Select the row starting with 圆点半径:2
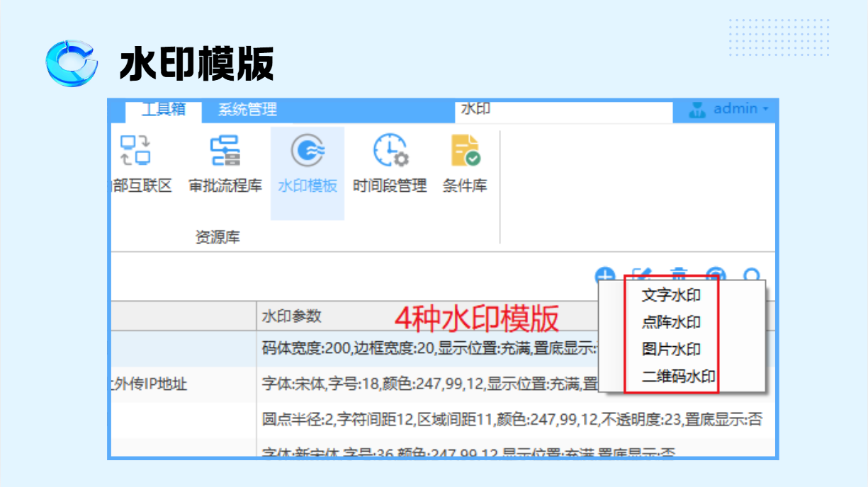 pyautogui.click(x=510, y=419)
